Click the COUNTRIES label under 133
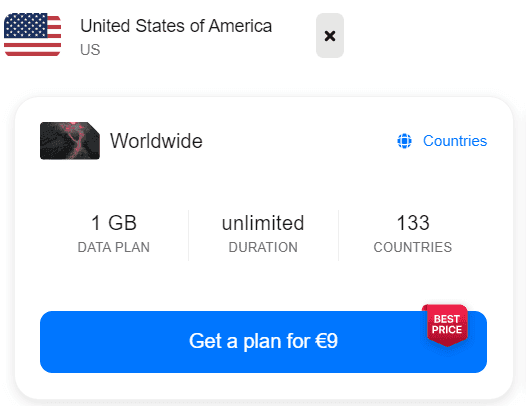Image resolution: width=526 pixels, height=406 pixels. click(413, 247)
